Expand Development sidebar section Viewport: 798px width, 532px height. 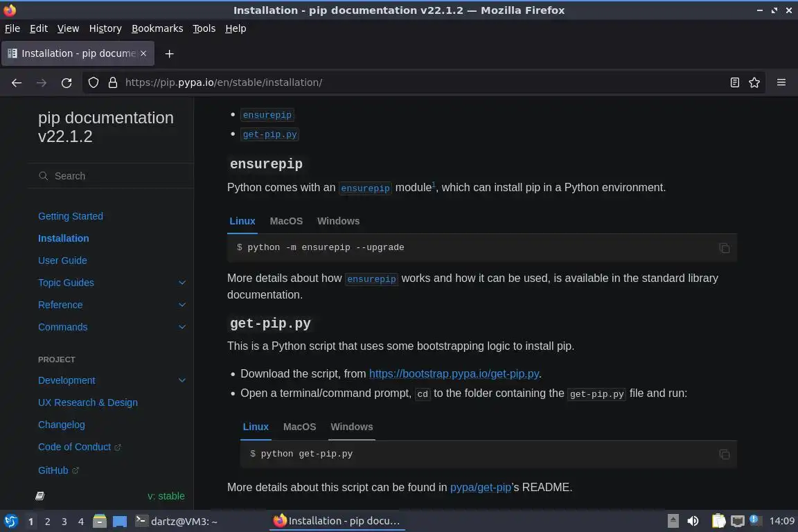181,380
